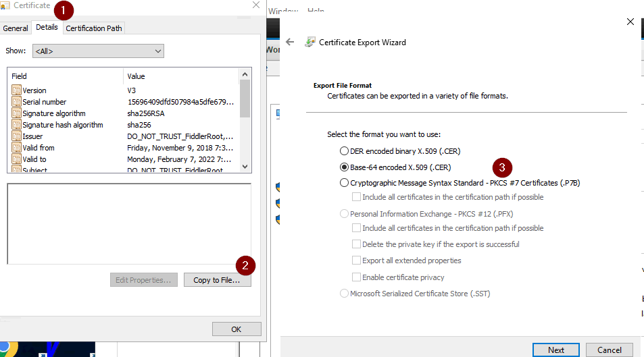Go back using the wizard arrow
The image size is (644, 357).
pyautogui.click(x=290, y=42)
